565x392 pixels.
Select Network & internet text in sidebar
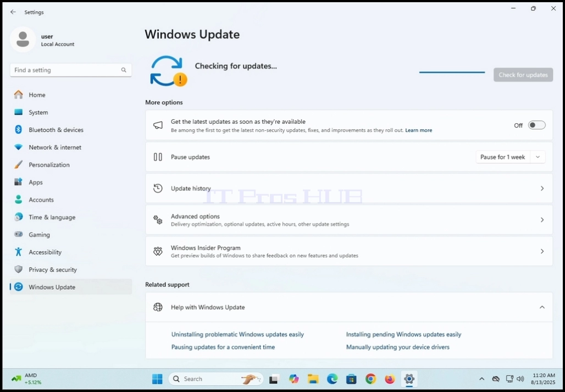(55, 147)
